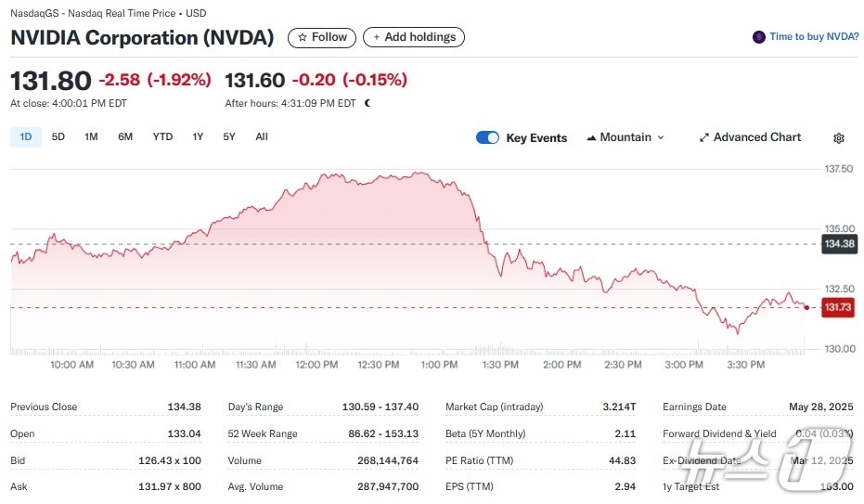Select the 1M time range tab

point(91,136)
